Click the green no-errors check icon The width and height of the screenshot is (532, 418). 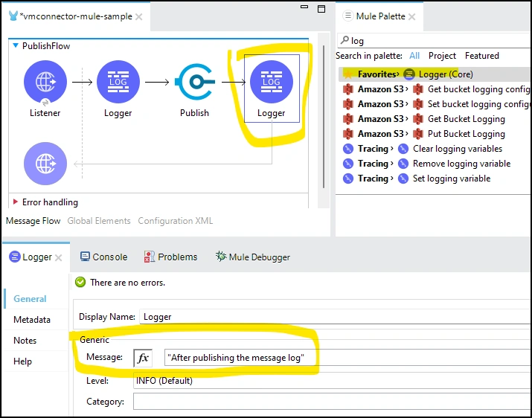tap(80, 282)
